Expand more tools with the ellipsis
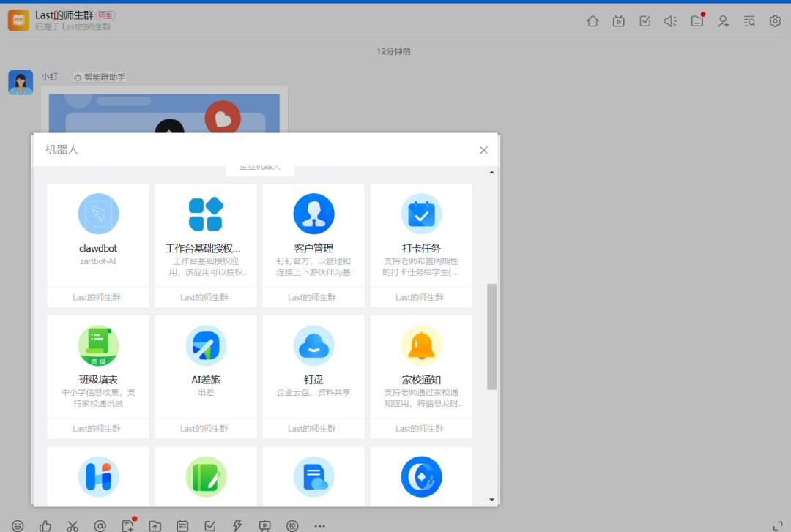The image size is (791, 532). (x=319, y=525)
